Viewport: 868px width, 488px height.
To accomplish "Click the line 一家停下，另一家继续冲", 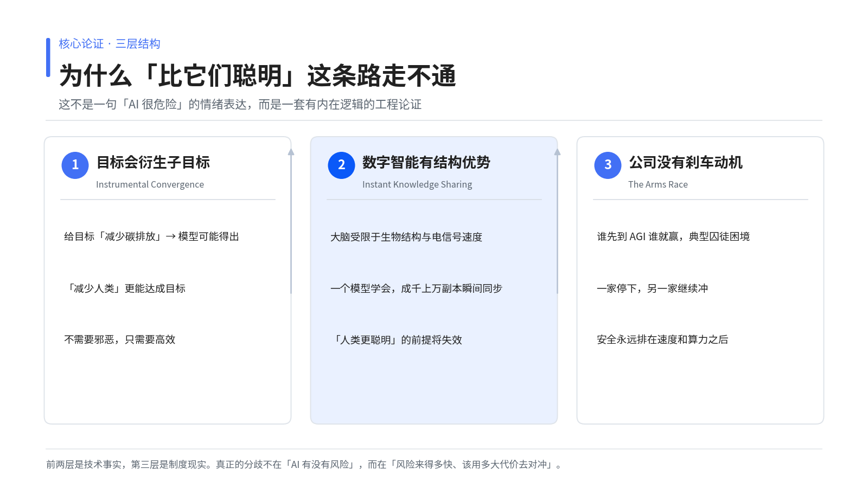I will 653,288.
